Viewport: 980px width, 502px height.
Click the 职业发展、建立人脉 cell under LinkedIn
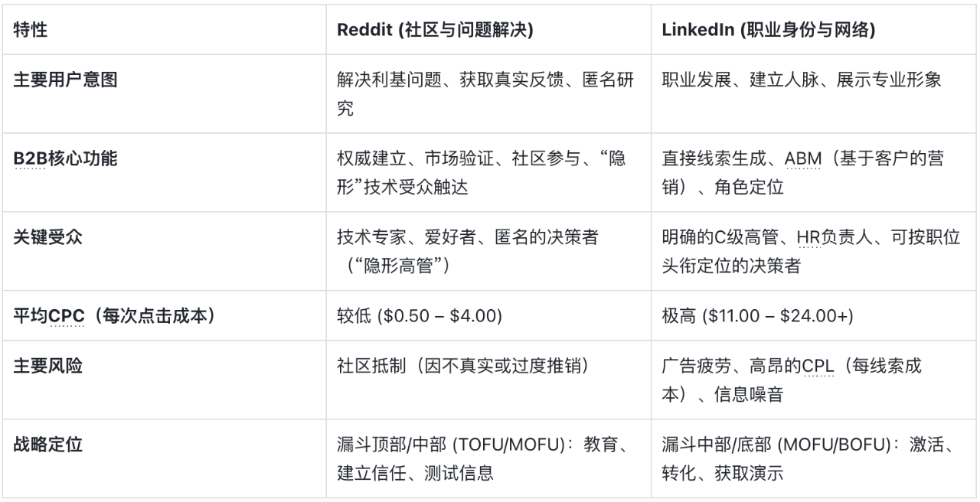(x=802, y=80)
